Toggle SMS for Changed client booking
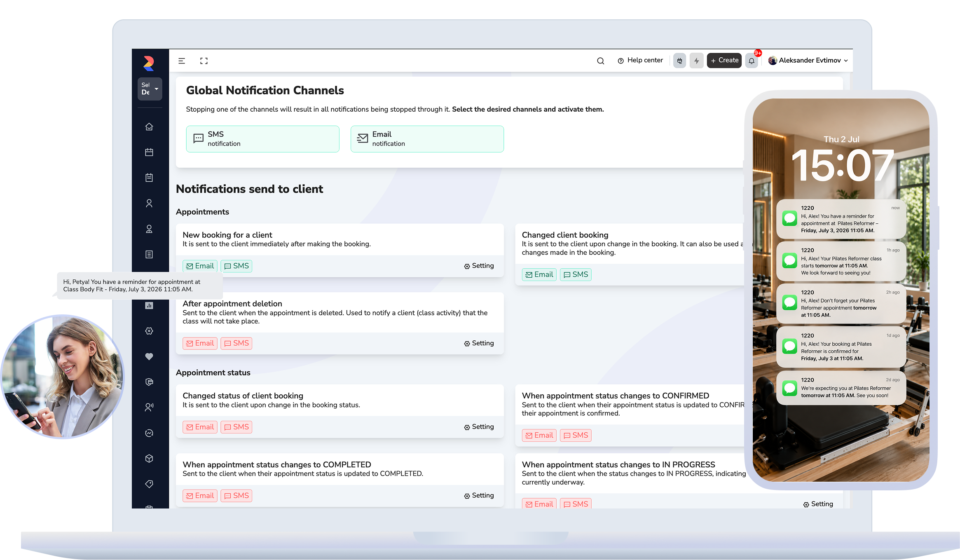 [576, 274]
